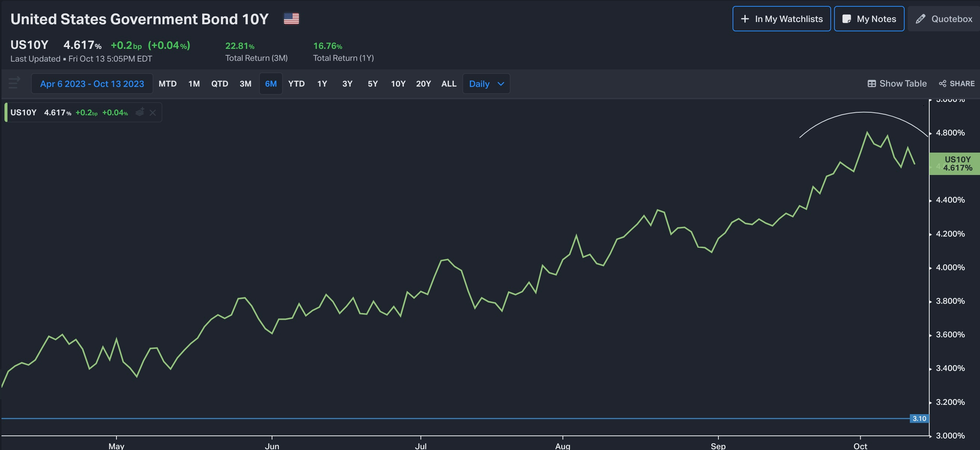Screen dimensions: 980x450
Task: Click the expand sidebar arrow icon
Action: (14, 82)
